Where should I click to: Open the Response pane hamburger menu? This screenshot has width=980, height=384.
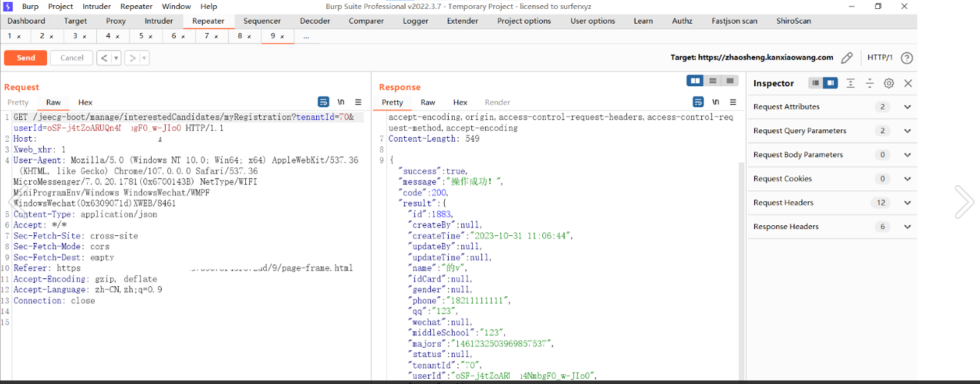[x=733, y=102]
